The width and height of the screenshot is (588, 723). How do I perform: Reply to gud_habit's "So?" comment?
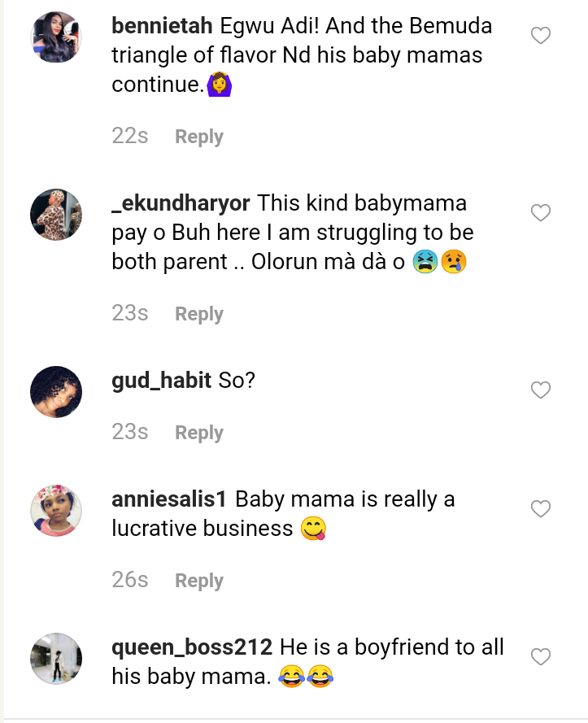point(199,433)
